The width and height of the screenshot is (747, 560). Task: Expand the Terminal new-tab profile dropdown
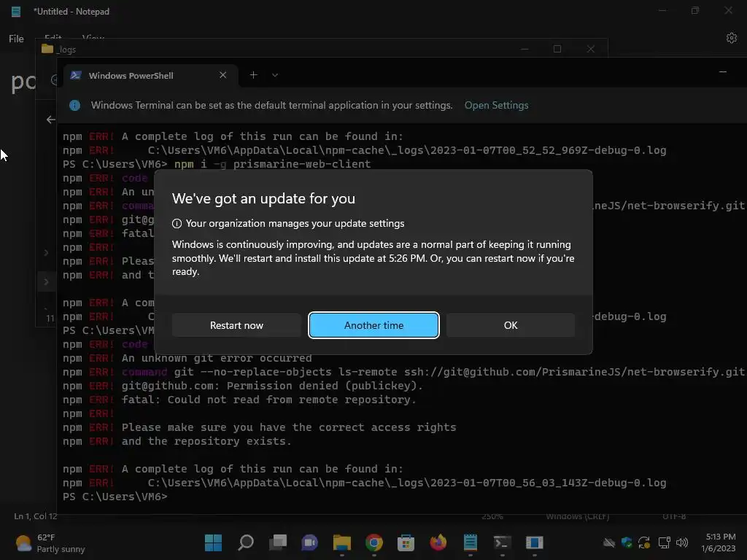(275, 75)
